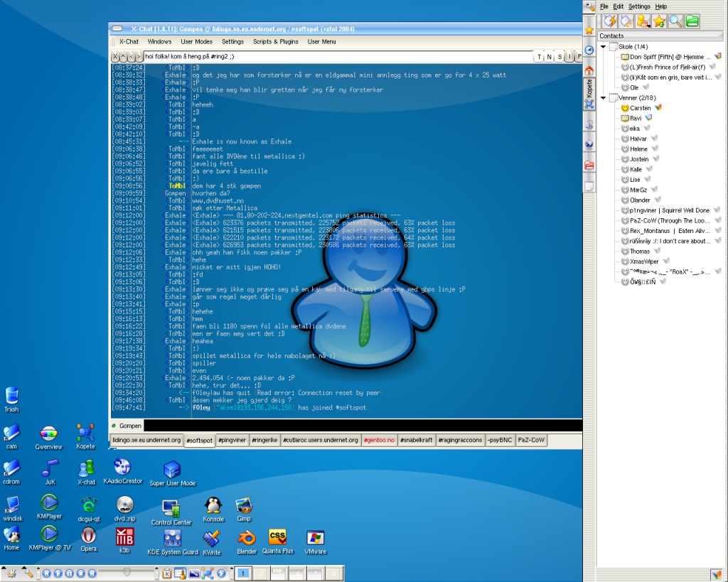Toggle the S channel mode button

pos(560,57)
